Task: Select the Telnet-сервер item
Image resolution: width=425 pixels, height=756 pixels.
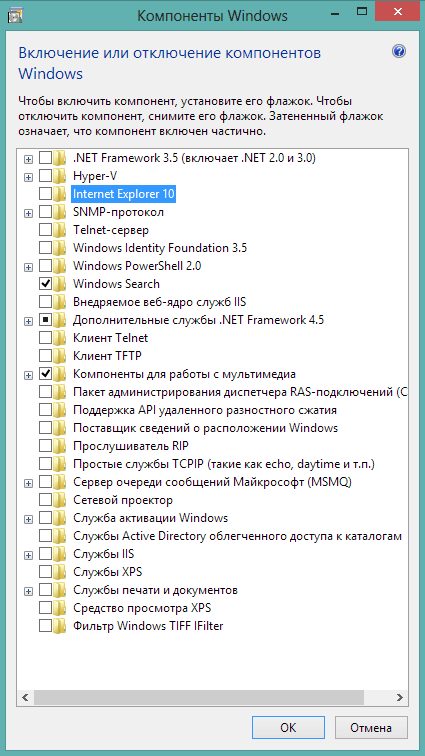Action: click(x=111, y=230)
